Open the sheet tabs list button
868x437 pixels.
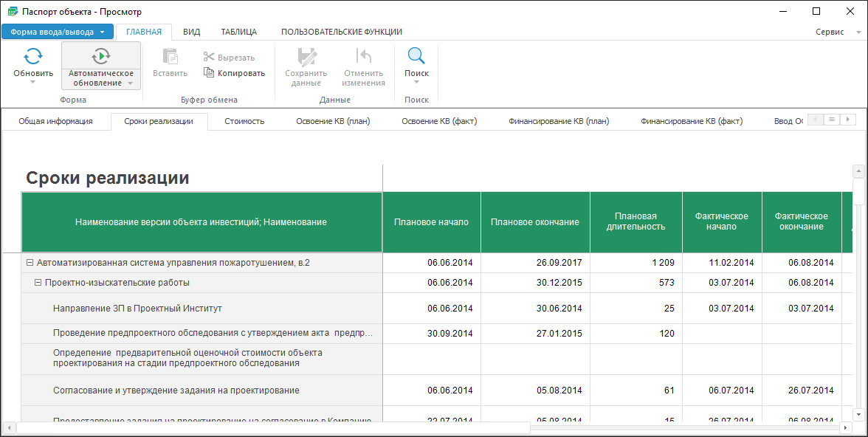pyautogui.click(x=832, y=120)
